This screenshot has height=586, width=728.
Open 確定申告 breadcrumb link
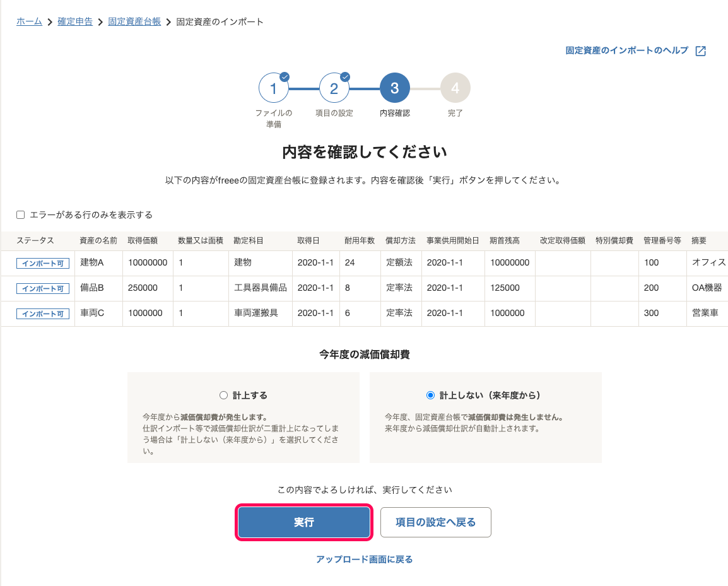[x=75, y=21]
